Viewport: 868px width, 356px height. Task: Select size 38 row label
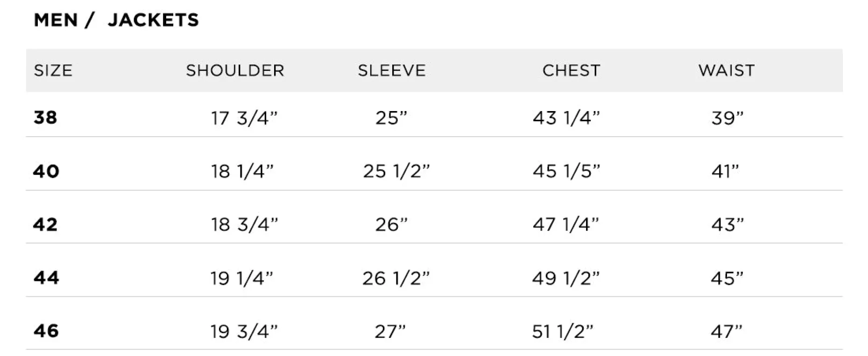pos(45,117)
